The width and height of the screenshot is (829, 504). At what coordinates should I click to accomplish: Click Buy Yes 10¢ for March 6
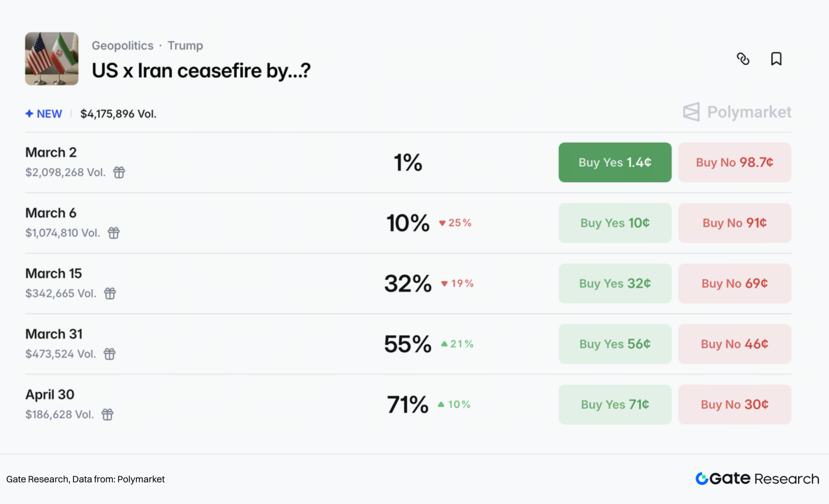[x=615, y=223]
